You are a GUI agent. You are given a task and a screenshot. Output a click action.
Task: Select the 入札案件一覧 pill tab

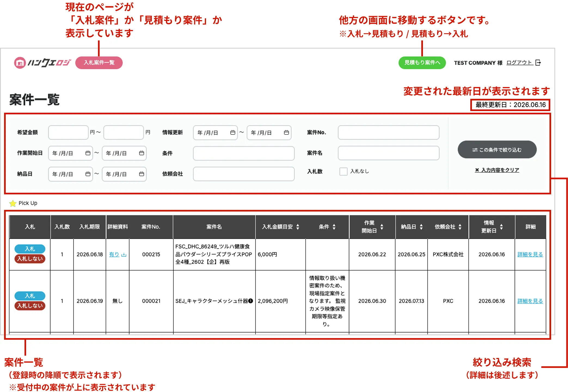pyautogui.click(x=99, y=63)
